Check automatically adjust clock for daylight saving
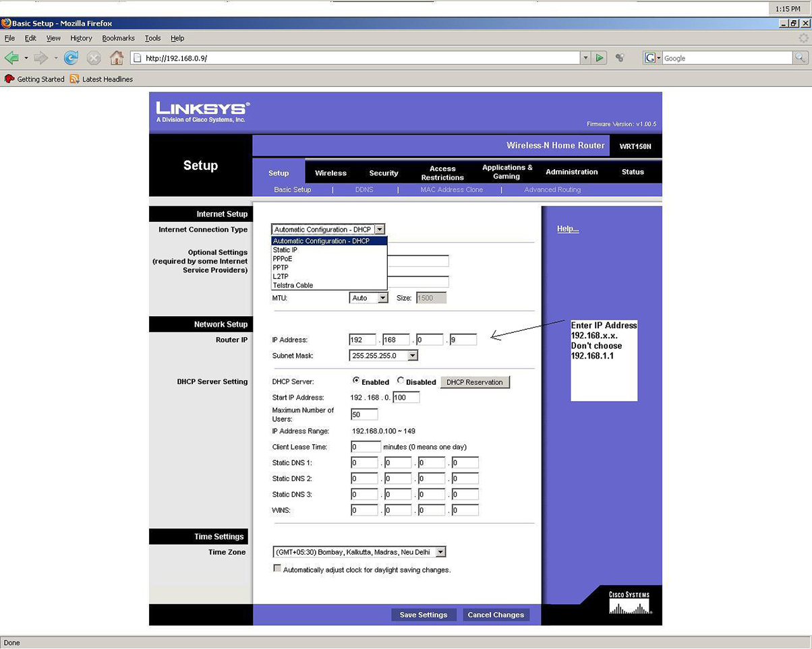812x649 pixels. (x=277, y=569)
